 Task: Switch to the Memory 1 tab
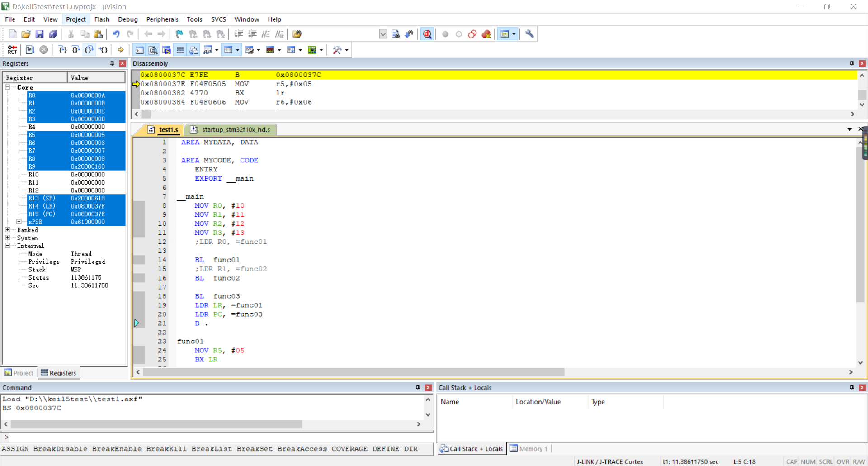click(529, 448)
